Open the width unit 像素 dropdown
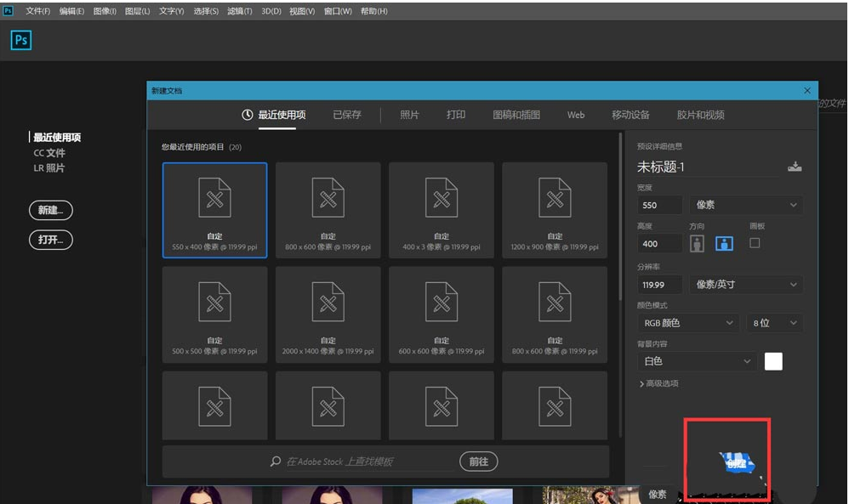This screenshot has height=504, width=849. (x=746, y=205)
